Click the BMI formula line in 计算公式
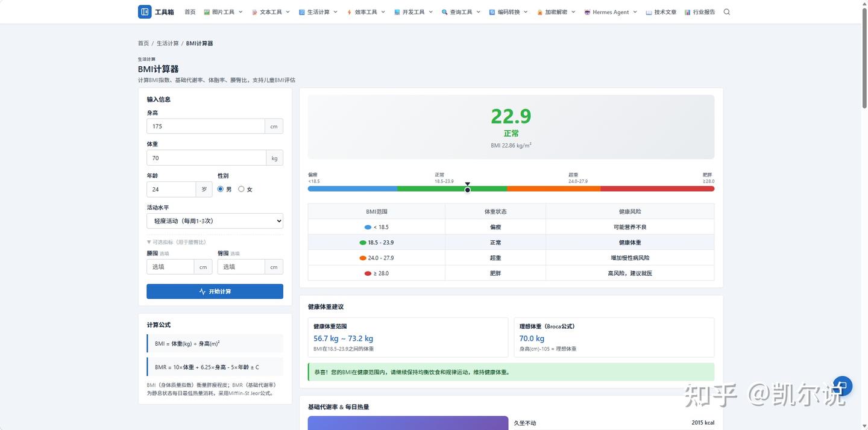This screenshot has width=868, height=430. (x=215, y=343)
